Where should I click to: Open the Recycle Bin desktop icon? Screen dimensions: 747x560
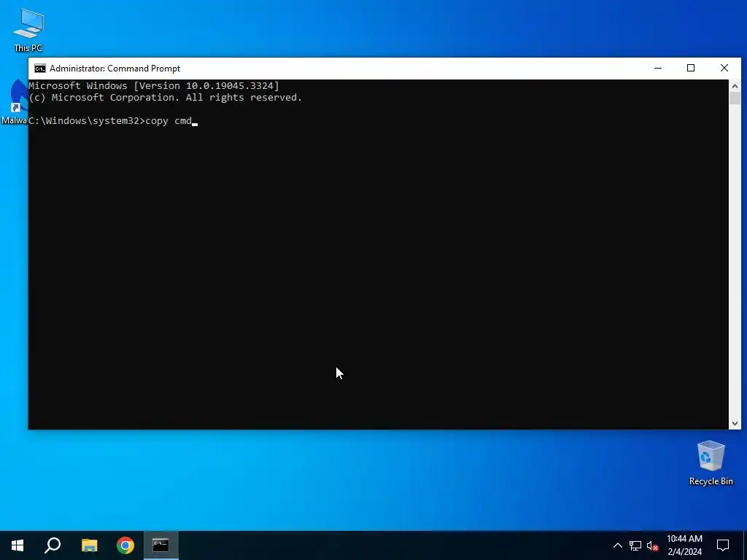(711, 462)
